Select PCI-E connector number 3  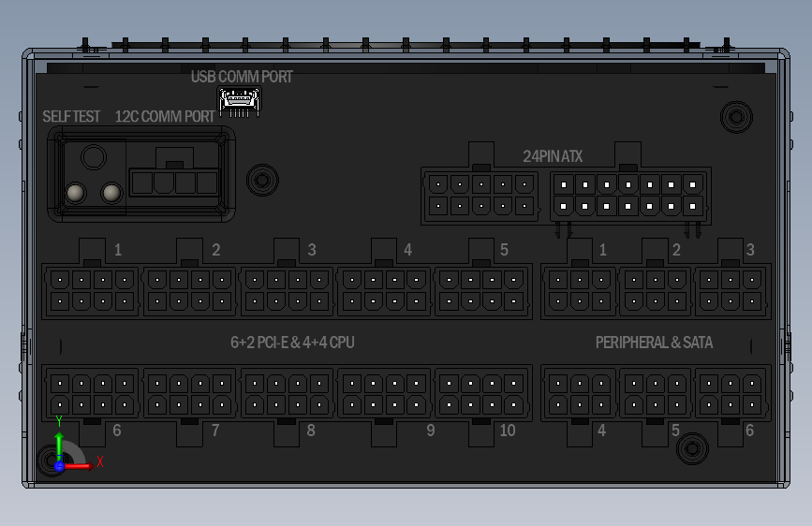[287, 290]
